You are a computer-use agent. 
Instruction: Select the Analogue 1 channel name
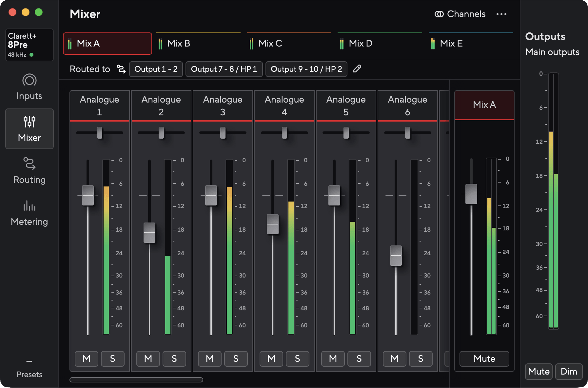pyautogui.click(x=100, y=106)
